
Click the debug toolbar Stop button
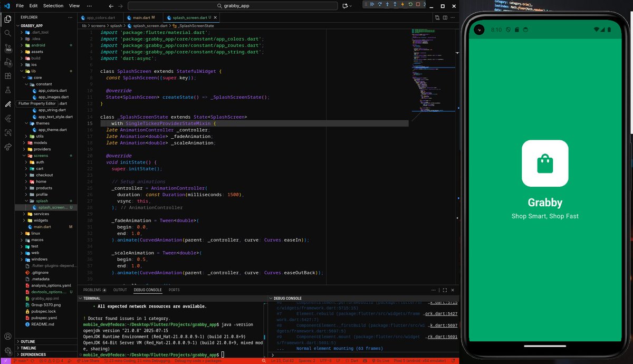(x=419, y=5)
